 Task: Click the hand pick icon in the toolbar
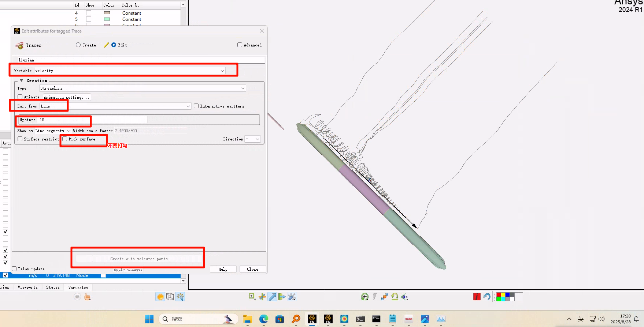[x=87, y=297]
